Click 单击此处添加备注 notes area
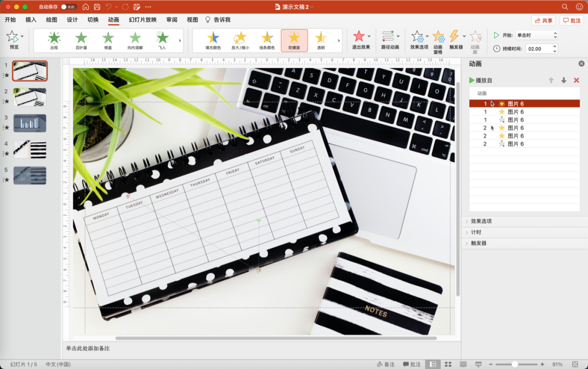 (88, 348)
